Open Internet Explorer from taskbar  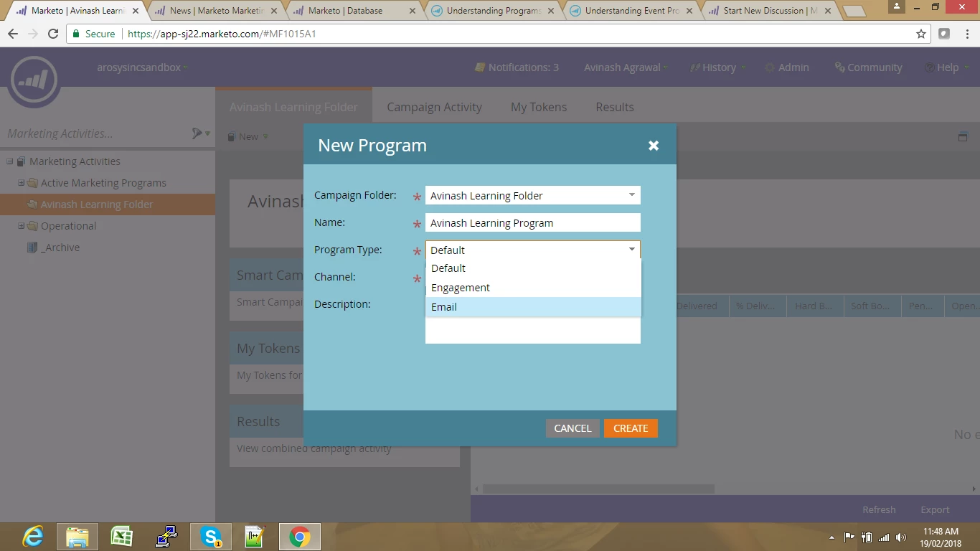pos(33,537)
